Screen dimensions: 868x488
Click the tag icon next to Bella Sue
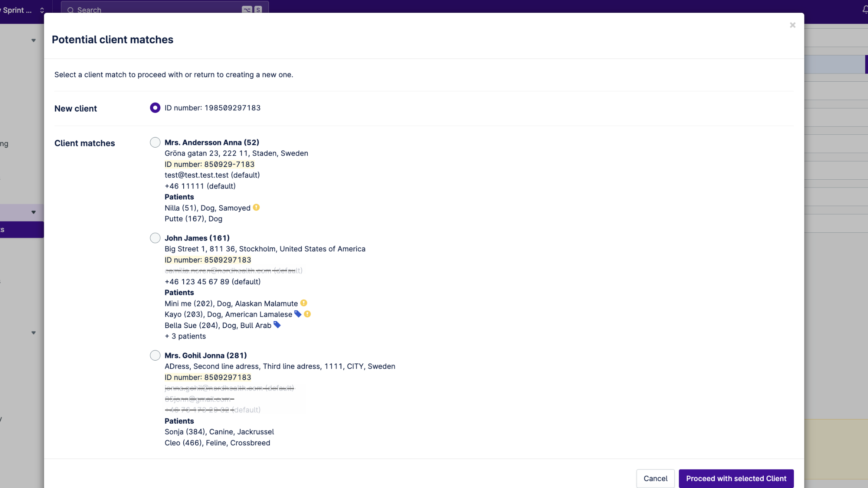tap(278, 325)
